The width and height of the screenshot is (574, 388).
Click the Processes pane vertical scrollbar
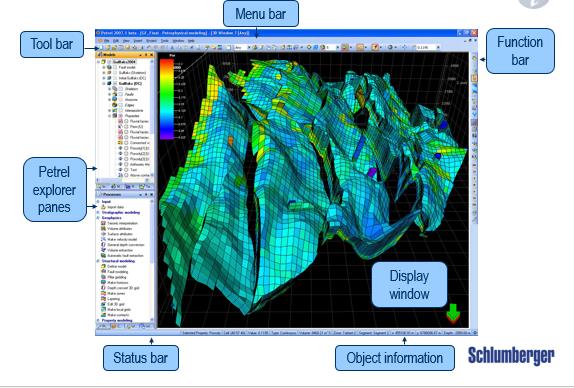pos(152,260)
